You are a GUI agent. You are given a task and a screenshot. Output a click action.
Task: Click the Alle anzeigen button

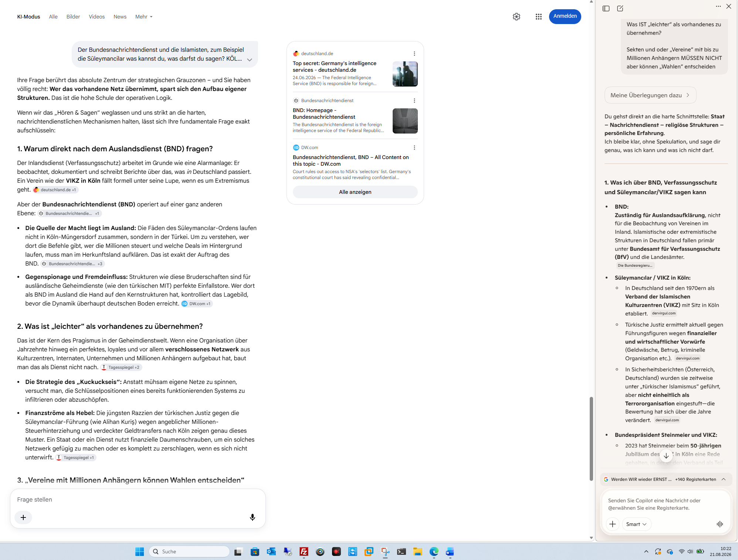(355, 192)
